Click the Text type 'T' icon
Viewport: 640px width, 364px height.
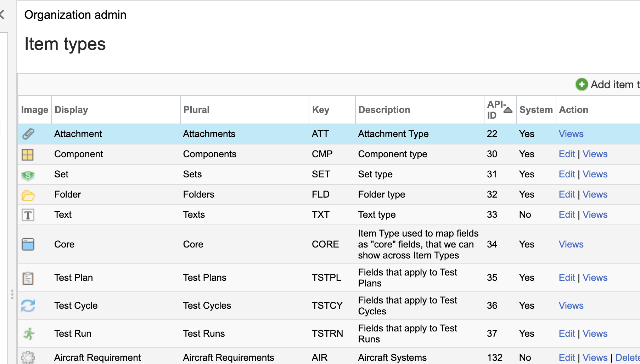(28, 215)
